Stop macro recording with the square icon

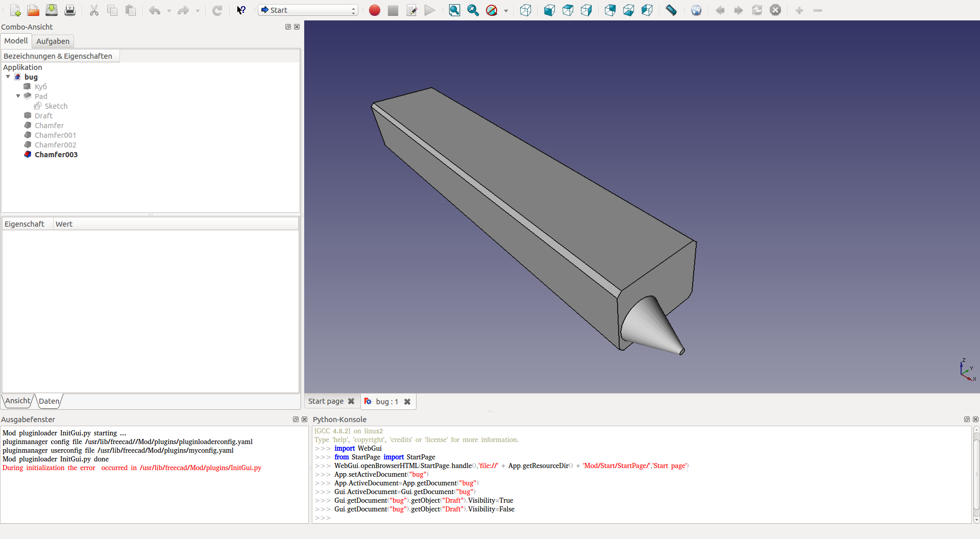(x=393, y=10)
